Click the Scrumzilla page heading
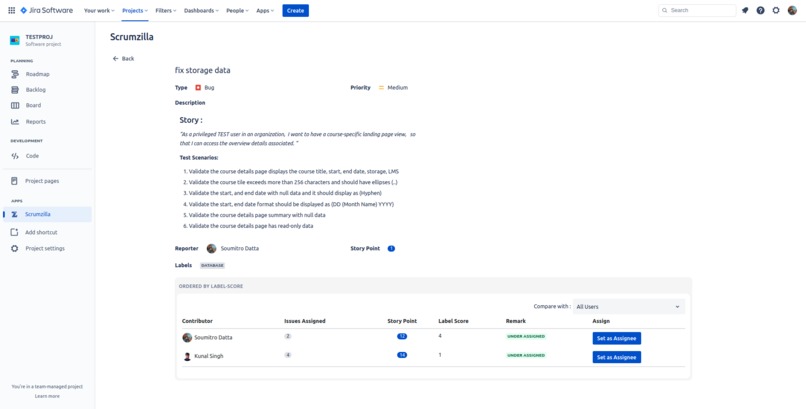 [132, 37]
